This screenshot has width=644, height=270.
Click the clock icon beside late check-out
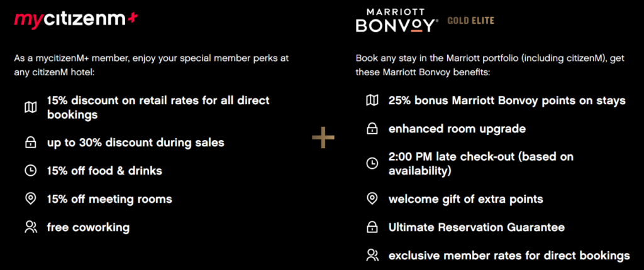pyautogui.click(x=372, y=163)
